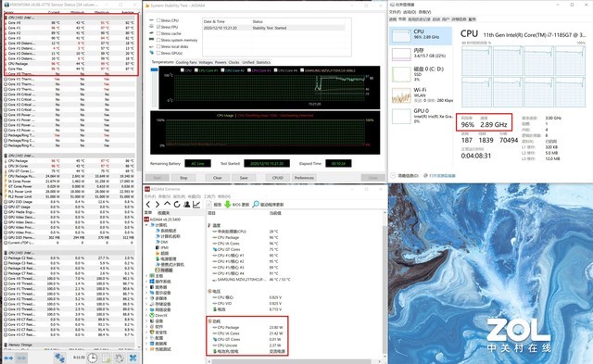Open the Statistics tab
This screenshot has width=593, height=364.
263,62
